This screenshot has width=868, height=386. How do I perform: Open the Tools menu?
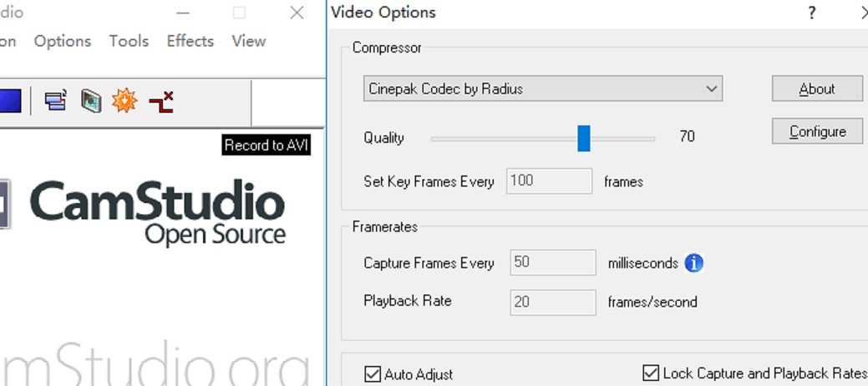click(x=129, y=41)
